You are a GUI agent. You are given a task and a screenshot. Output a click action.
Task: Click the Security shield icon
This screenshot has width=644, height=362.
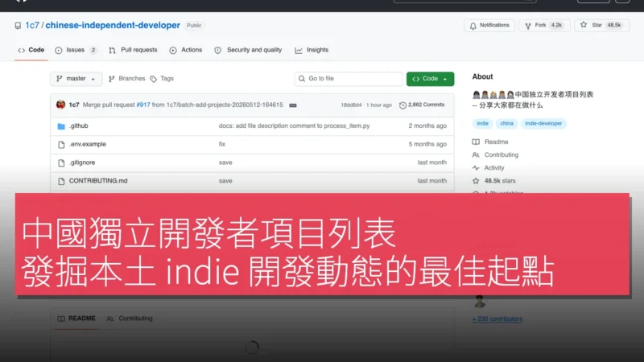[217, 50]
